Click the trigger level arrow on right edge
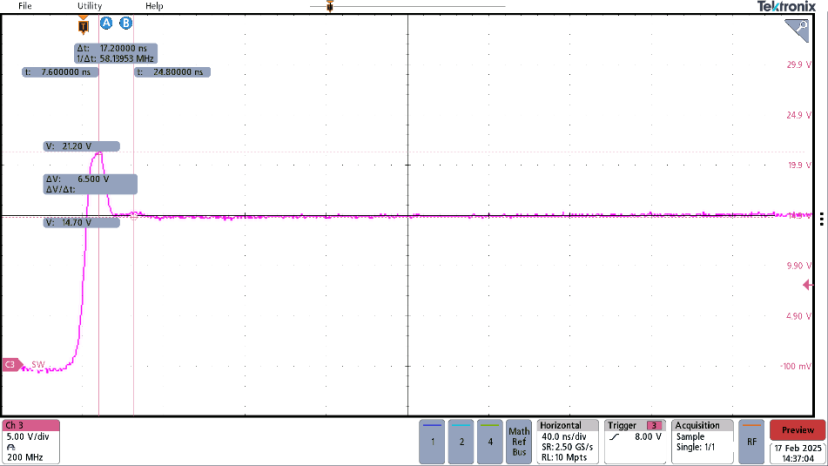The height and width of the screenshot is (466, 828). (x=808, y=285)
